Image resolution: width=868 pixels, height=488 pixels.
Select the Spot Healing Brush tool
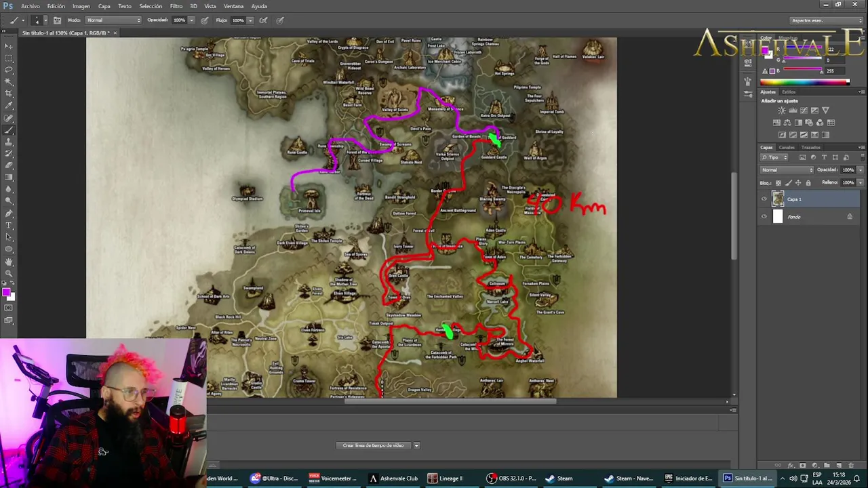click(x=9, y=117)
